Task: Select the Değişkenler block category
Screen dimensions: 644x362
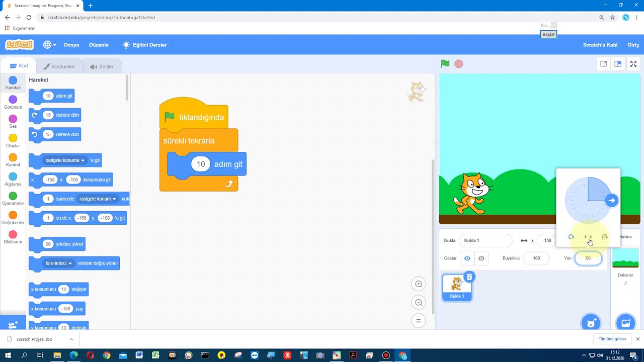Action: 13,219
